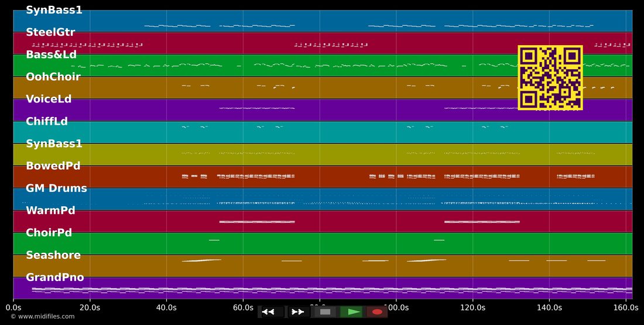Select the WarmPd track label
The width and height of the screenshot is (644, 325).
click(x=50, y=210)
